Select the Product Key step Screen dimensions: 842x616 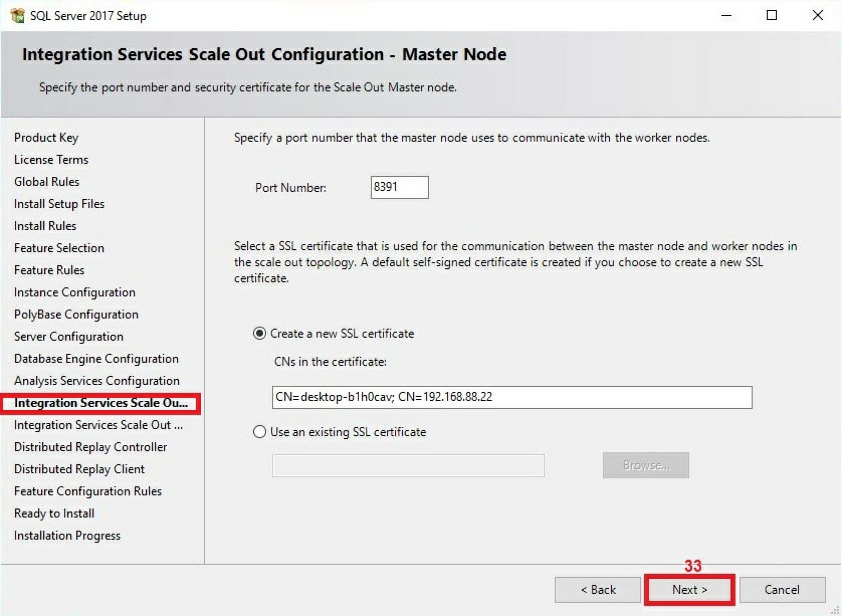click(46, 138)
